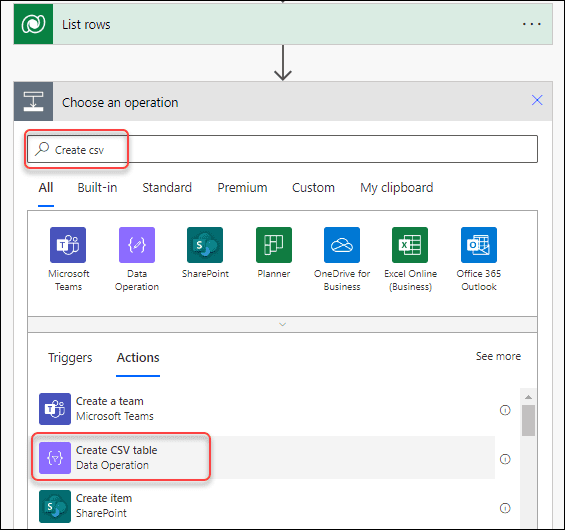This screenshot has width=565, height=530.
Task: Click the Teams icon beside Create a team
Action: point(55,409)
